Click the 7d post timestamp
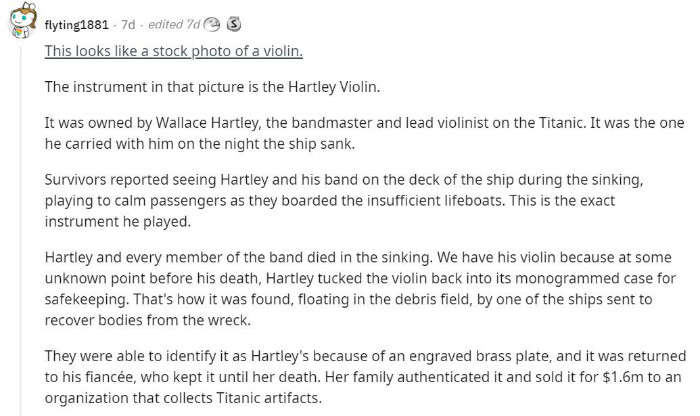 (x=128, y=25)
